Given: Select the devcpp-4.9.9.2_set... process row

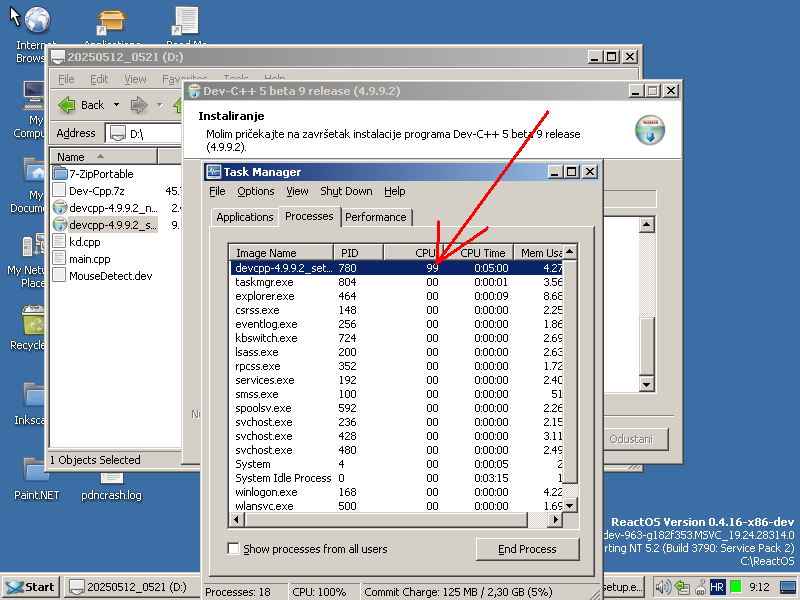Looking at the screenshot, I should pos(396,268).
